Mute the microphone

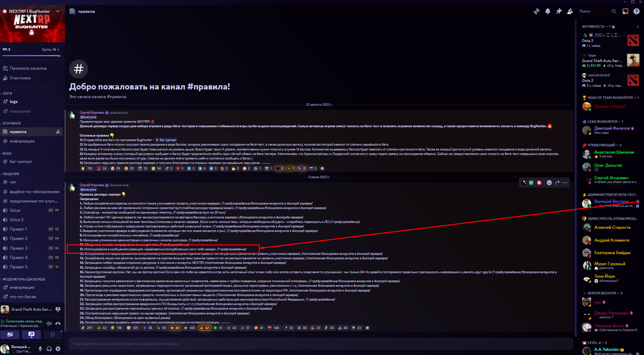pos(40,349)
